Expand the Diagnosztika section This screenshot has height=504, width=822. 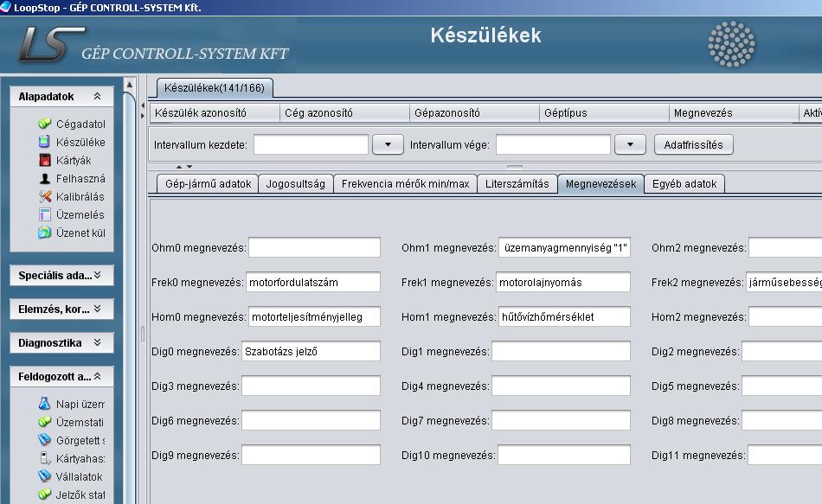click(x=97, y=343)
